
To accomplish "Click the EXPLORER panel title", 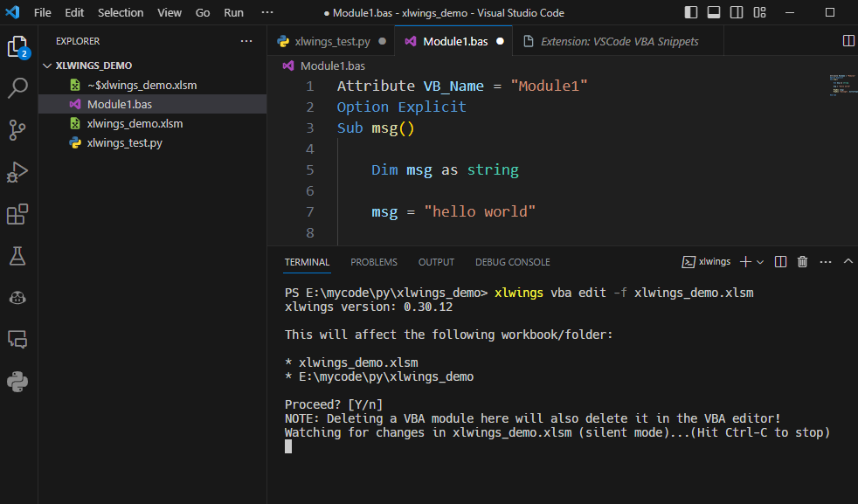I will click(78, 41).
